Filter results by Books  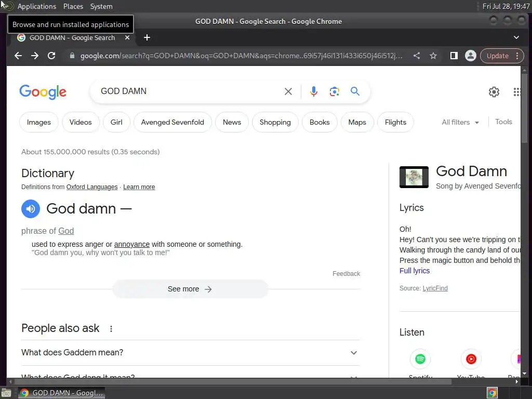(x=320, y=122)
